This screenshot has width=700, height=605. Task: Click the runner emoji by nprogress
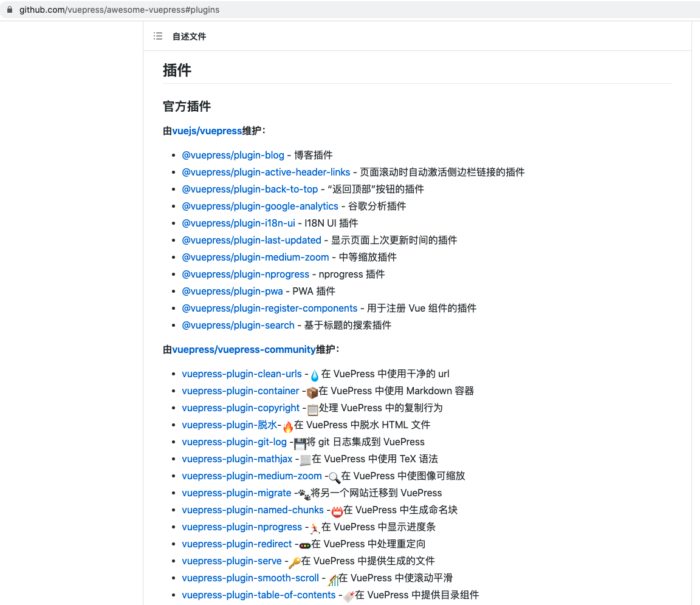click(315, 528)
